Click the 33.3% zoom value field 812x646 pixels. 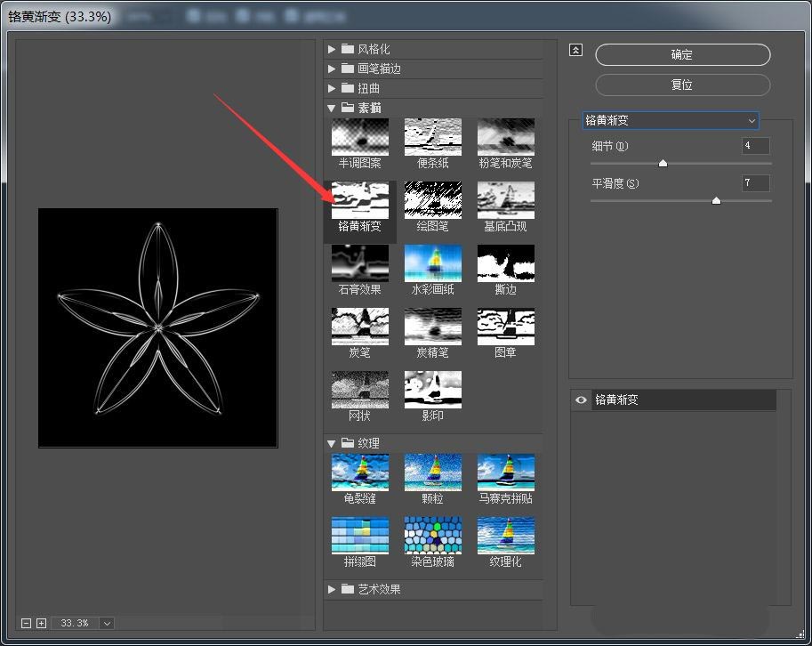click(75, 623)
